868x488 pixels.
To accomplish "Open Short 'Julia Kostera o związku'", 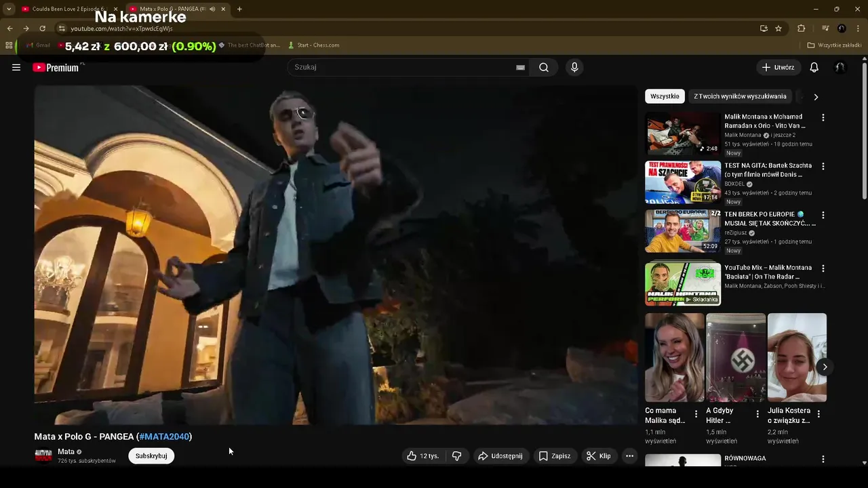I will point(797,357).
